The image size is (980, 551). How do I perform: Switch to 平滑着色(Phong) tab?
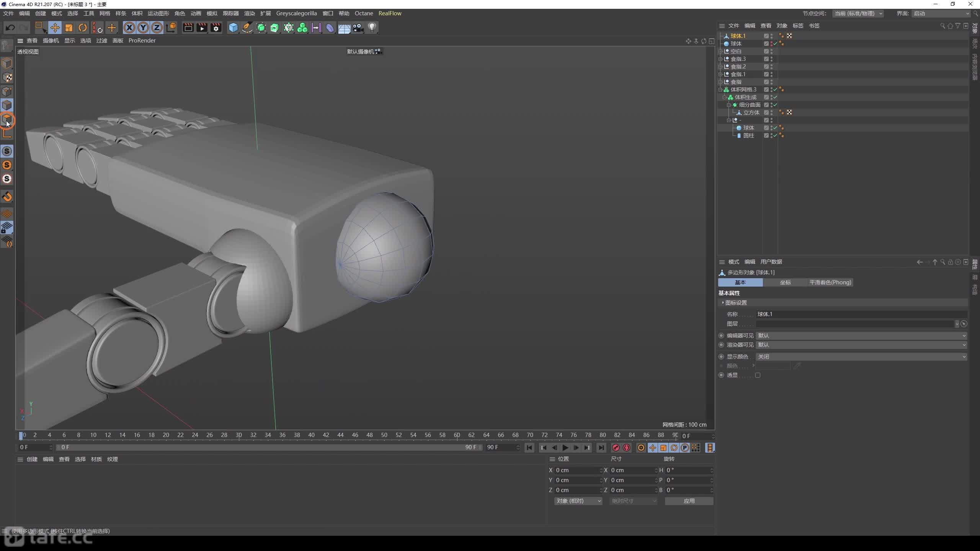tap(830, 282)
